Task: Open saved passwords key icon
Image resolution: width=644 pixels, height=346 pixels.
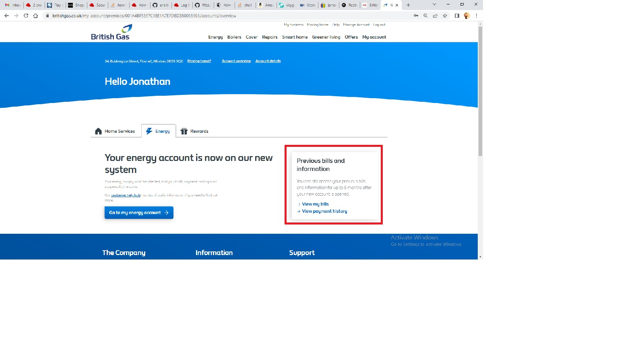Action: (416, 16)
